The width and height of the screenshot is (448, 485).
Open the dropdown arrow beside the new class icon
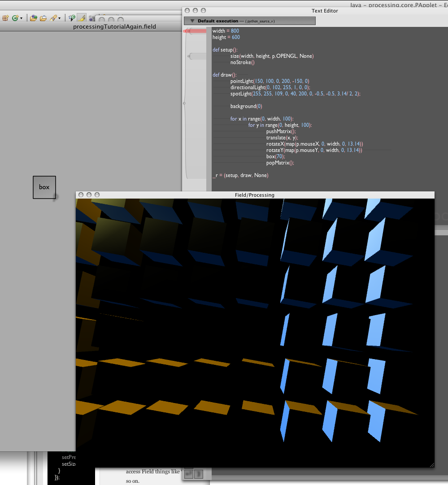pyautogui.click(x=21, y=18)
